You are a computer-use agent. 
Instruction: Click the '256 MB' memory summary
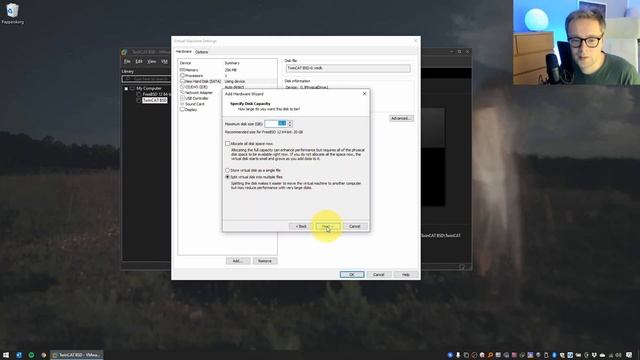230,70
